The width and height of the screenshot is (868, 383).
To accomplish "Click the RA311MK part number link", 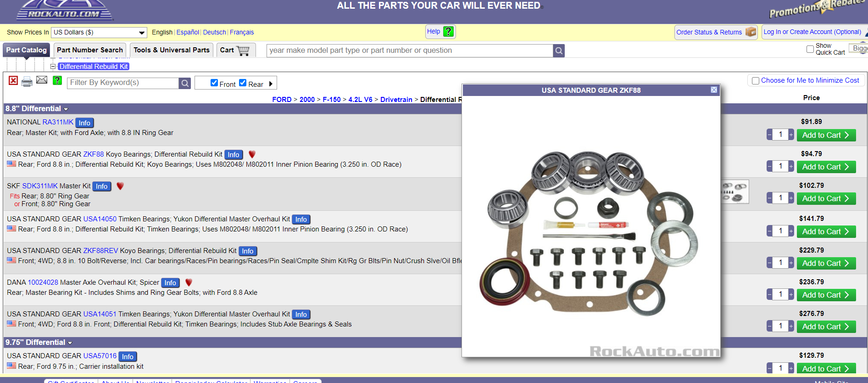I will (58, 122).
